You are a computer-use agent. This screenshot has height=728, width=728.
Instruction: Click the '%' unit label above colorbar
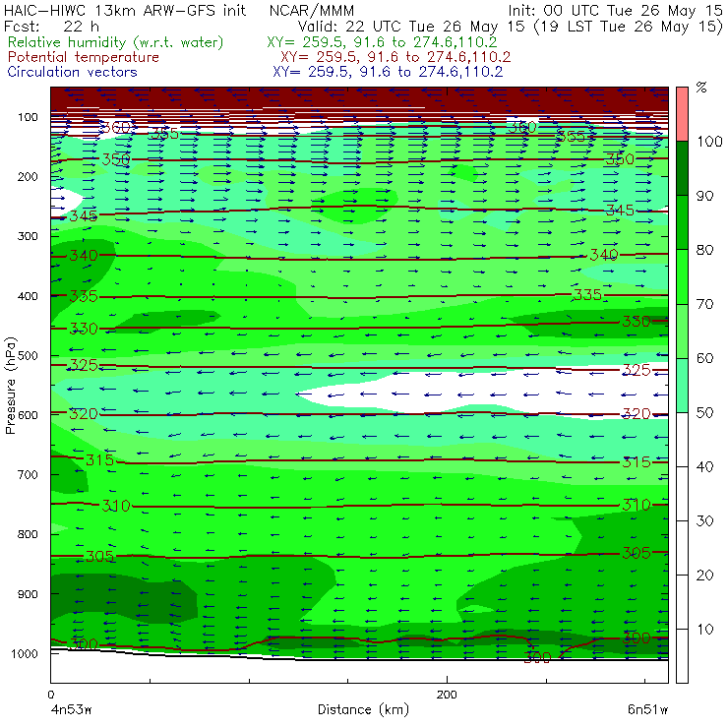pos(701,87)
